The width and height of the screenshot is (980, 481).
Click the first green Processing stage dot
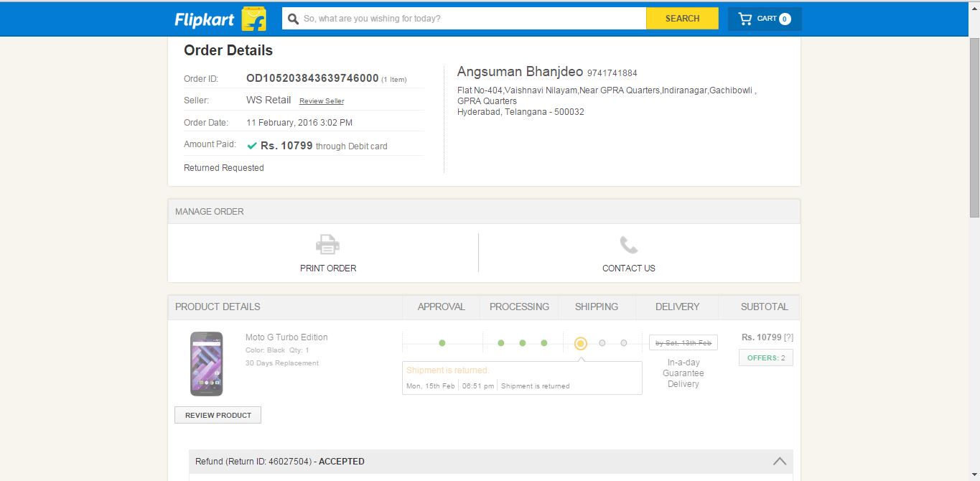click(501, 343)
